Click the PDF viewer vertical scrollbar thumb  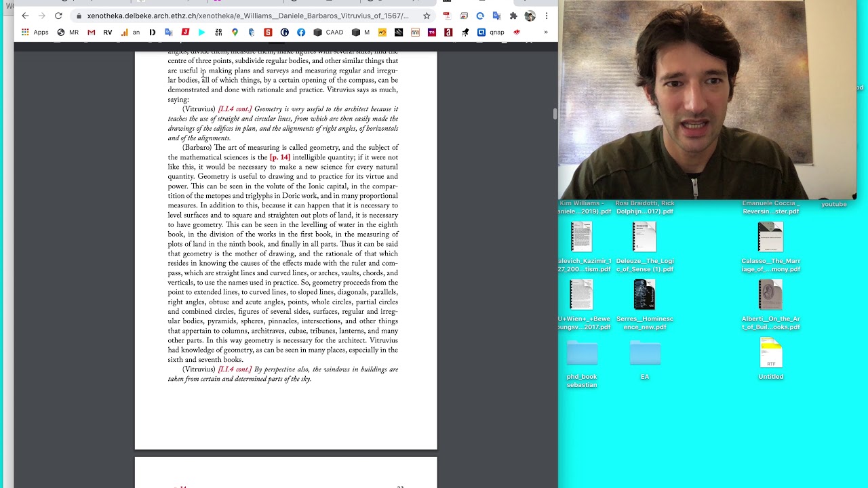pos(555,113)
